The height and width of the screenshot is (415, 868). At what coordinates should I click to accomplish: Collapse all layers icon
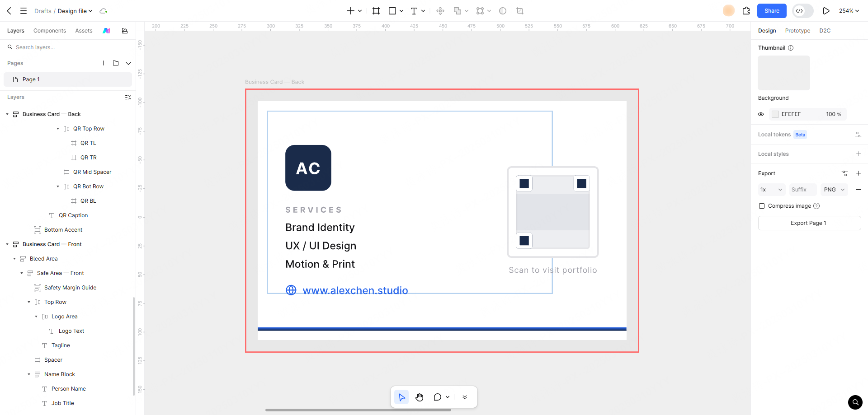coord(128,97)
